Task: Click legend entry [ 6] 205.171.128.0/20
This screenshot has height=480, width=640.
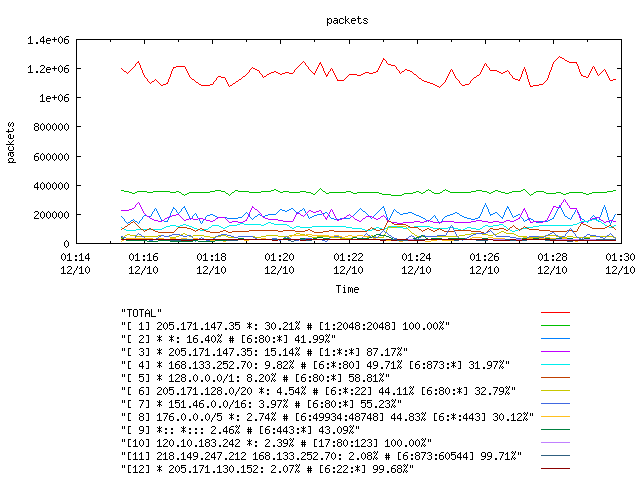Action: 319,391
